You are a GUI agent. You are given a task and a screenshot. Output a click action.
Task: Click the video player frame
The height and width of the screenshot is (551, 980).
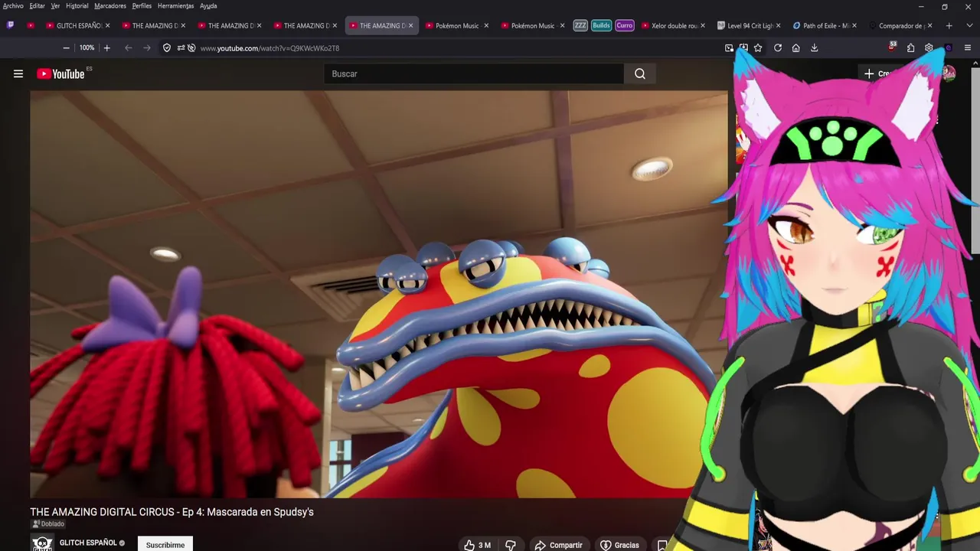[379, 295]
